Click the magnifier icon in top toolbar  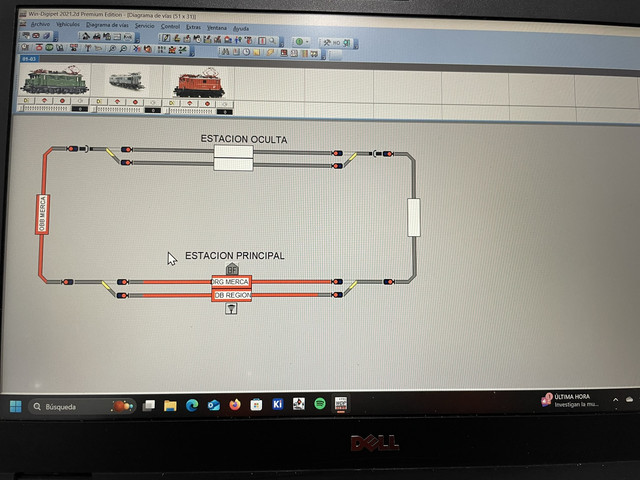click(x=272, y=41)
